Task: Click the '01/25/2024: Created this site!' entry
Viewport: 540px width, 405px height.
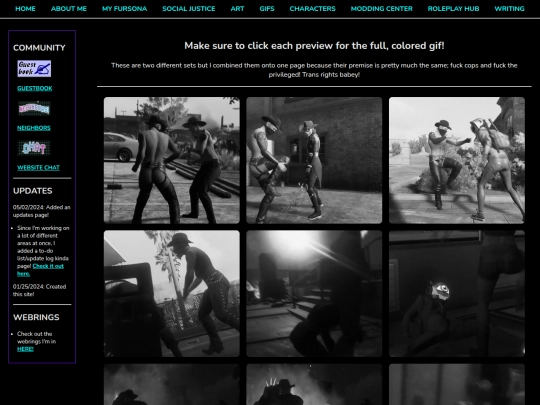Action: coord(39,290)
